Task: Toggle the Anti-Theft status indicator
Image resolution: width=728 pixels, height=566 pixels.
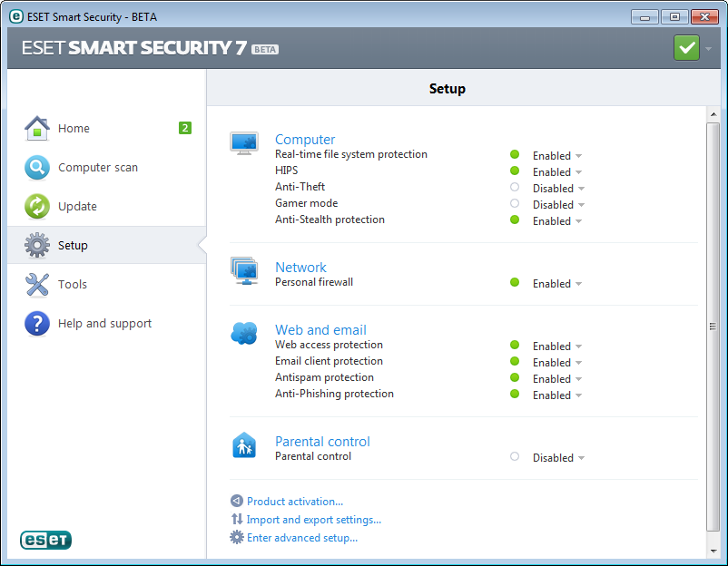Action: pos(515,188)
